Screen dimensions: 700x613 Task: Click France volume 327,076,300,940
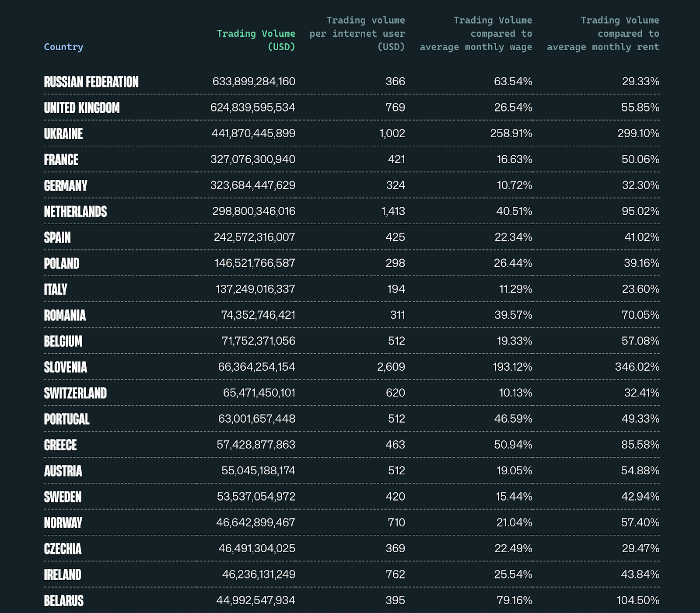pos(253,159)
